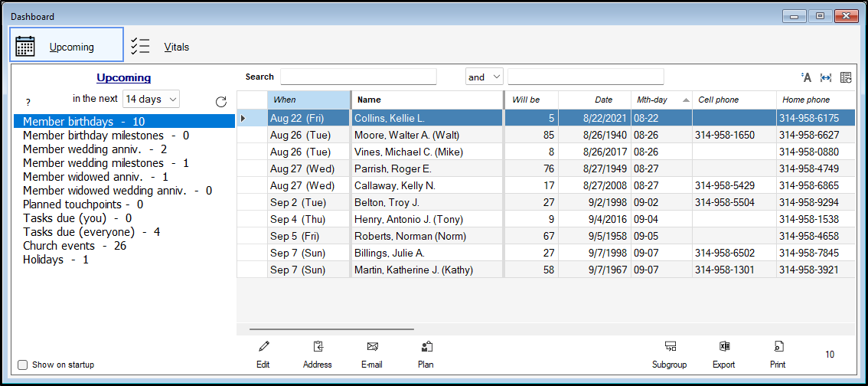Open the 'and' search operator dropdown

484,77
